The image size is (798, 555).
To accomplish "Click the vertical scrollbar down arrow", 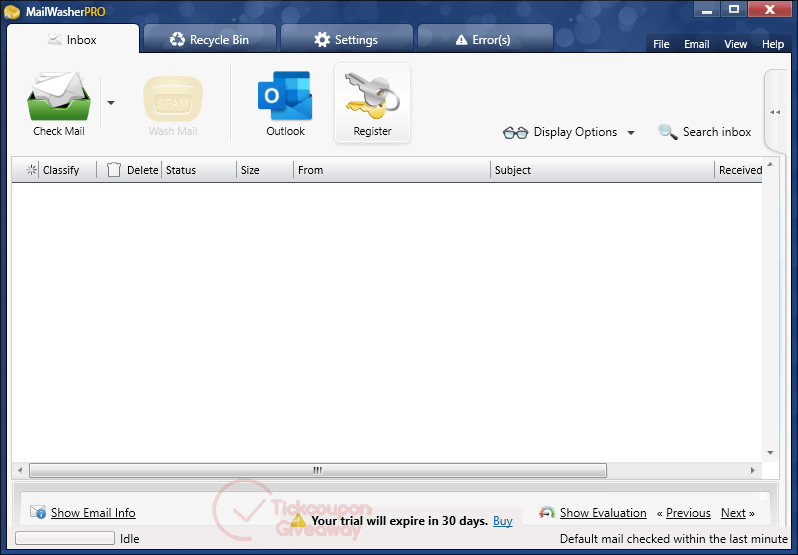I will (770, 453).
